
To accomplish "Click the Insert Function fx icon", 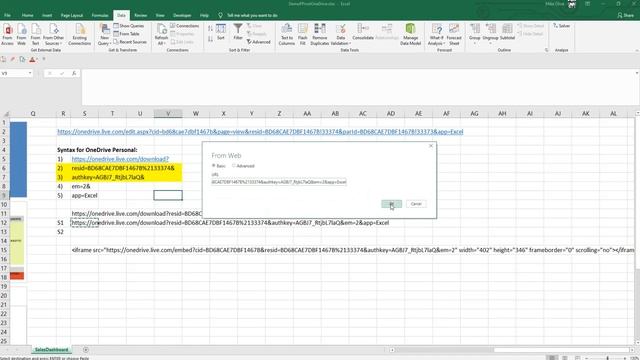I will (74, 73).
